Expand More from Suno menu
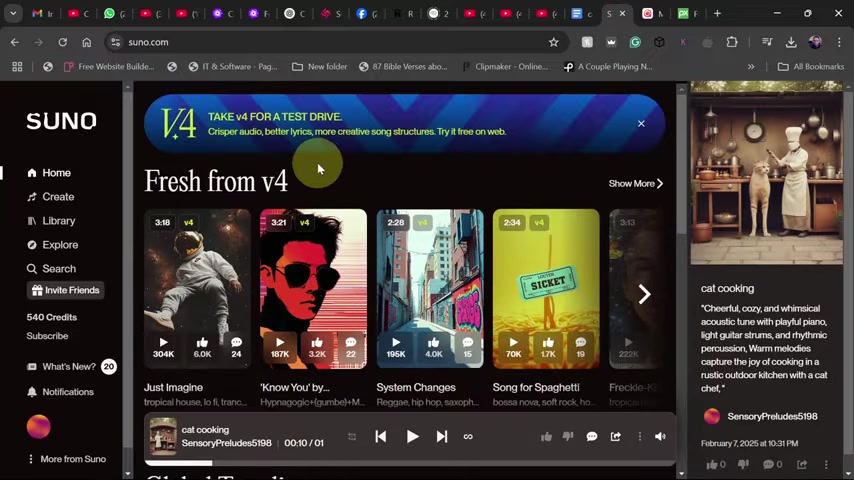This screenshot has width=854, height=480. tap(67, 459)
